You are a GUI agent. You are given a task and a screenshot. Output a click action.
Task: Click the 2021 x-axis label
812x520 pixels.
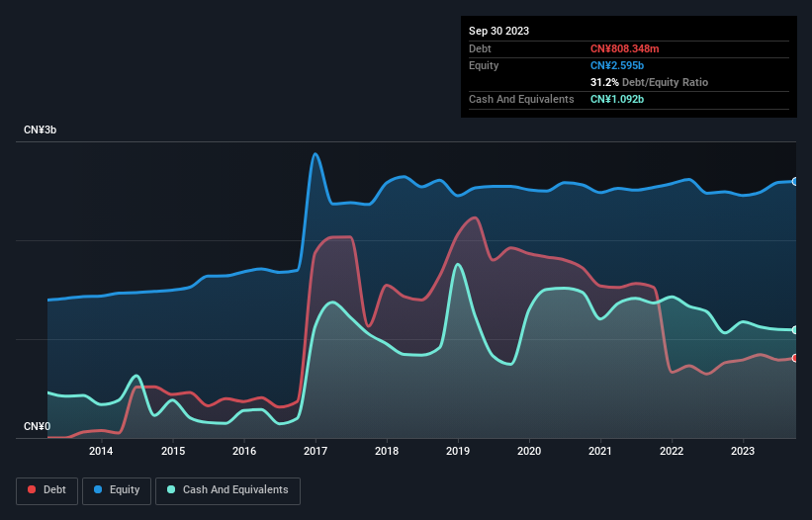pyautogui.click(x=600, y=451)
